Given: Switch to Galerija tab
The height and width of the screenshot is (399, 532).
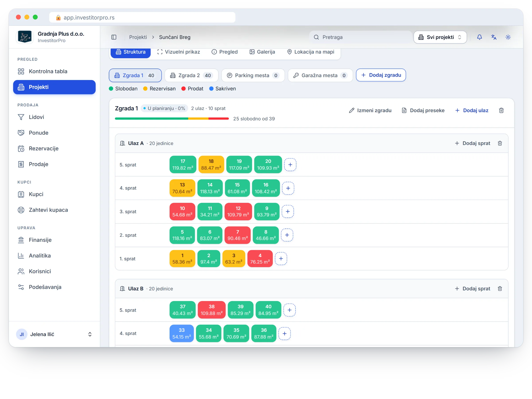Looking at the screenshot, I should click(x=262, y=52).
